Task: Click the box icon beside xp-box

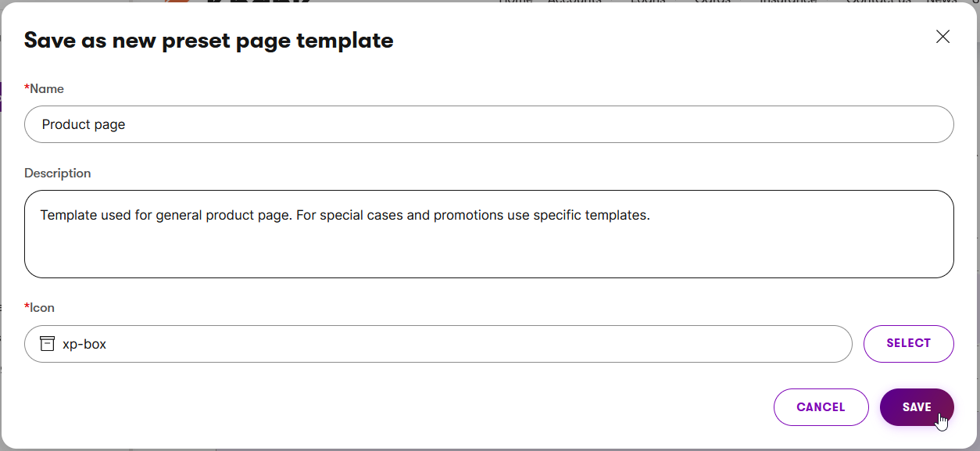Action: [x=48, y=344]
